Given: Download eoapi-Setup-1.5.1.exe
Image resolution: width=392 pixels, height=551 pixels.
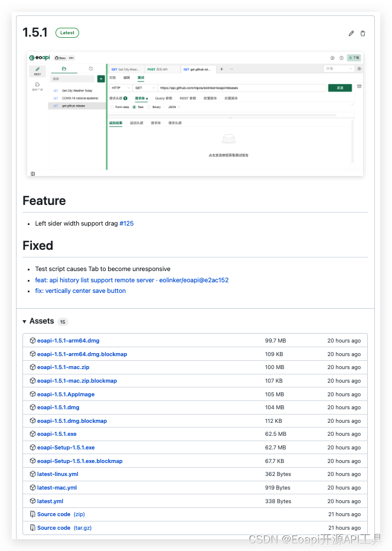Looking at the screenshot, I should [66, 448].
